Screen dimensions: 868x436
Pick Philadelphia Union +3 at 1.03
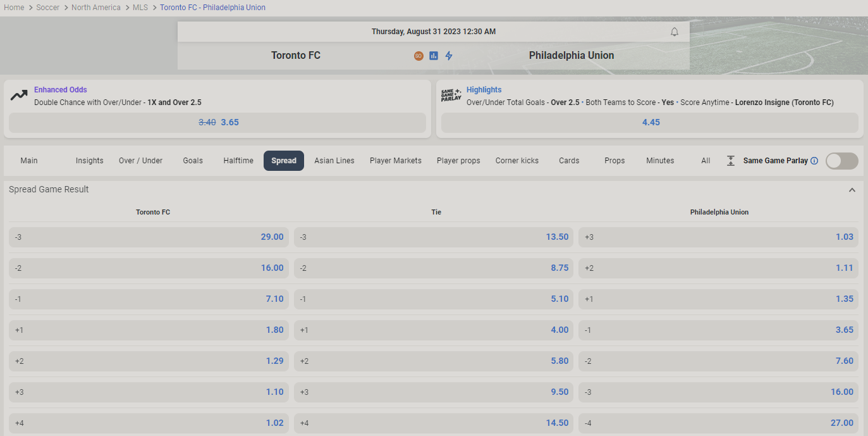coord(718,237)
